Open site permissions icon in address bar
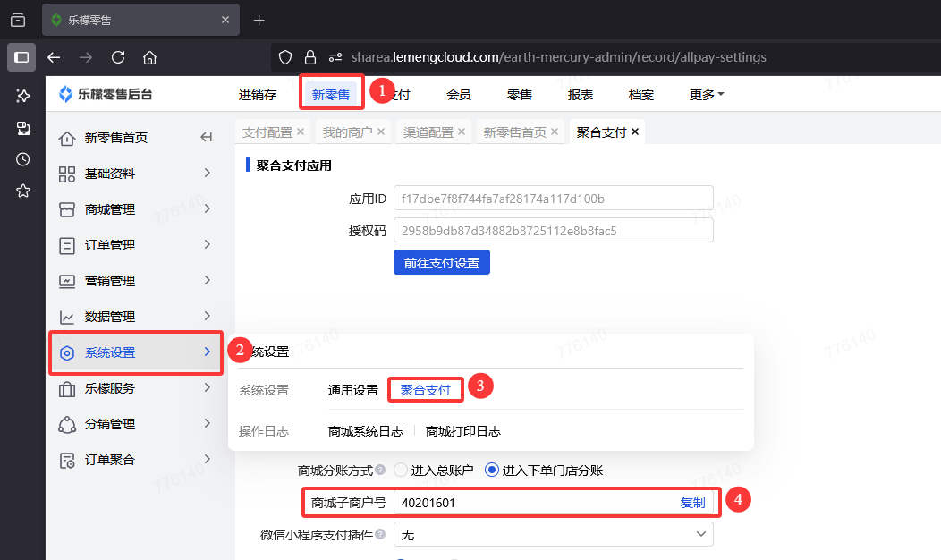Image resolution: width=941 pixels, height=560 pixels. click(x=335, y=57)
